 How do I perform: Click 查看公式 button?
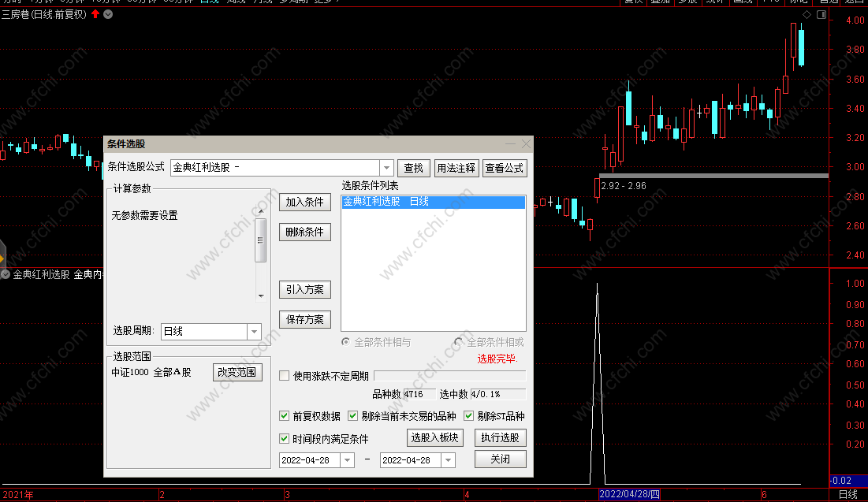505,168
